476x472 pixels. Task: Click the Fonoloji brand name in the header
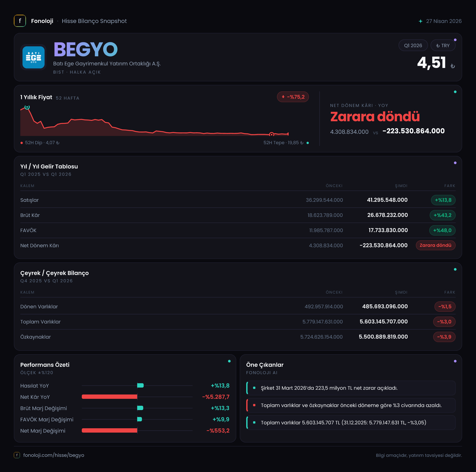(x=42, y=21)
